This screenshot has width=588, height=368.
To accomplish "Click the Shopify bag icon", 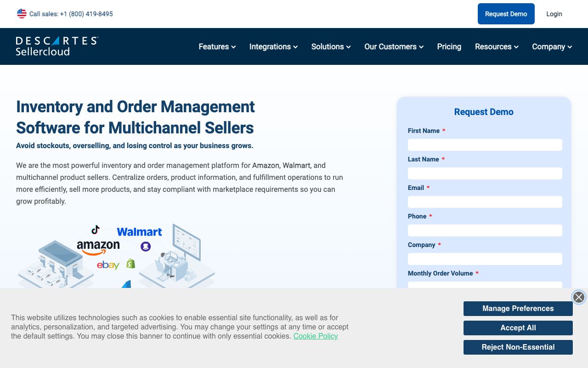I will coord(131,264).
